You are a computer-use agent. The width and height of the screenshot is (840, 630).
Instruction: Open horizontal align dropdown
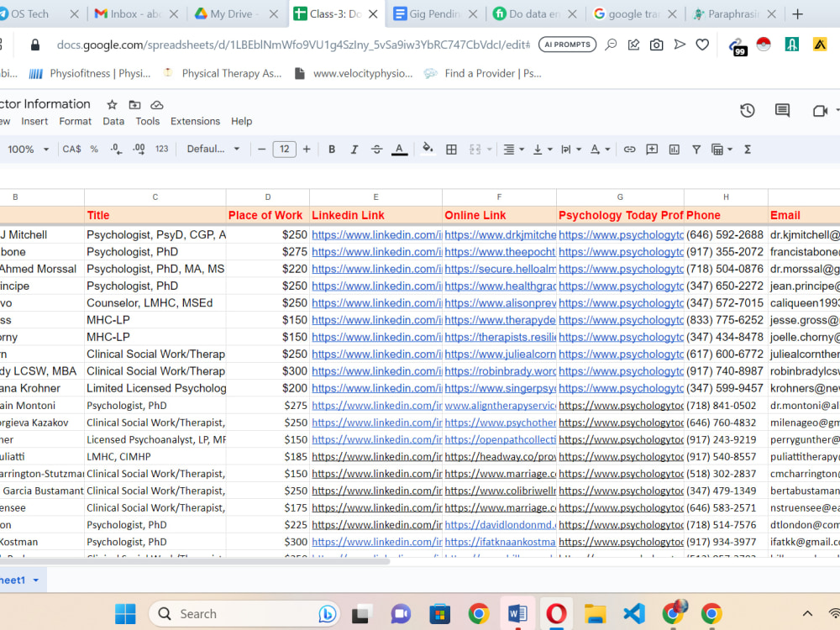click(x=513, y=150)
